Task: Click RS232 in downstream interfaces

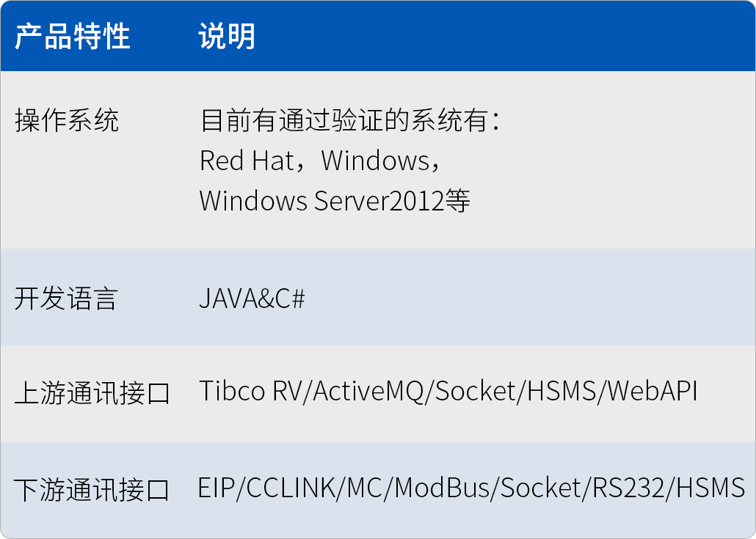Action: [627, 488]
